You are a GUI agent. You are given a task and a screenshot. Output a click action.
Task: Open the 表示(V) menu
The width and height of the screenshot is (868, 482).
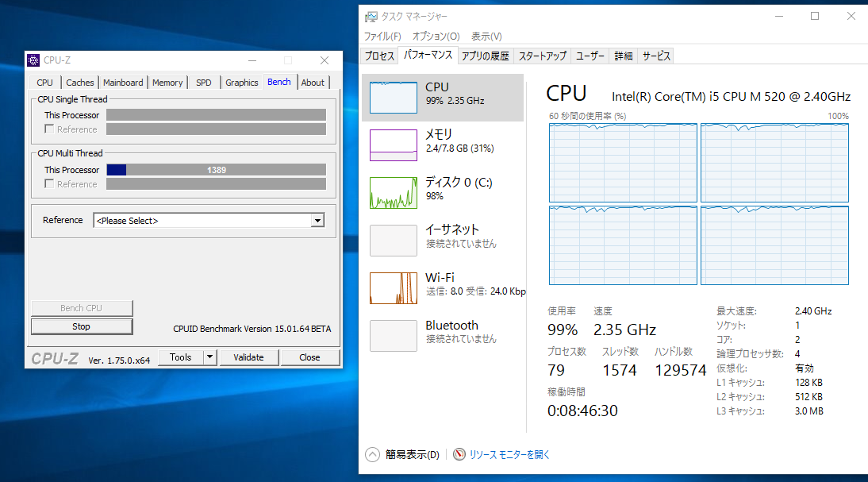(x=486, y=36)
